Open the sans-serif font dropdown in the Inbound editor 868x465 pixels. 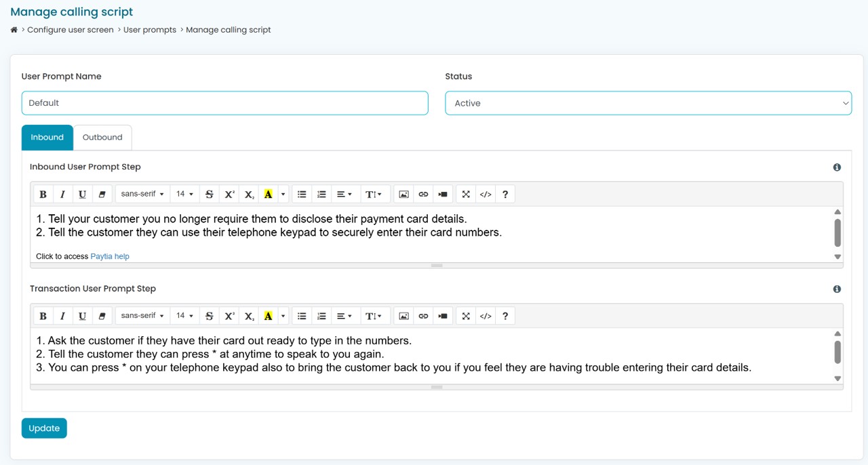point(142,195)
